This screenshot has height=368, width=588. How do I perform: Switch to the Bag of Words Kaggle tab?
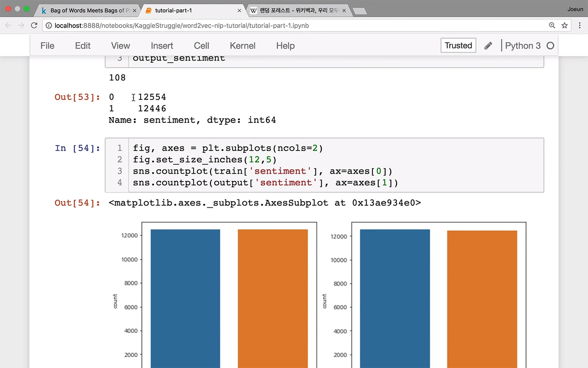(87, 11)
